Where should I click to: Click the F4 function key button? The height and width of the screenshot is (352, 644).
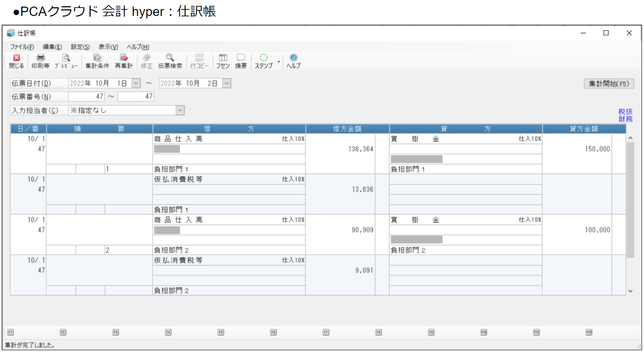click(168, 332)
